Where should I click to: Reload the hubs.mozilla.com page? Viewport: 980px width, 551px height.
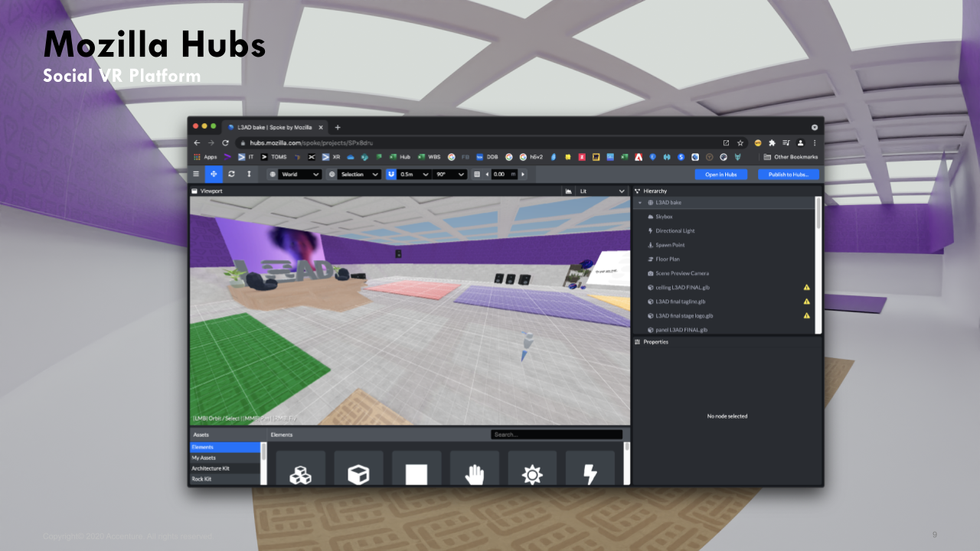point(225,143)
